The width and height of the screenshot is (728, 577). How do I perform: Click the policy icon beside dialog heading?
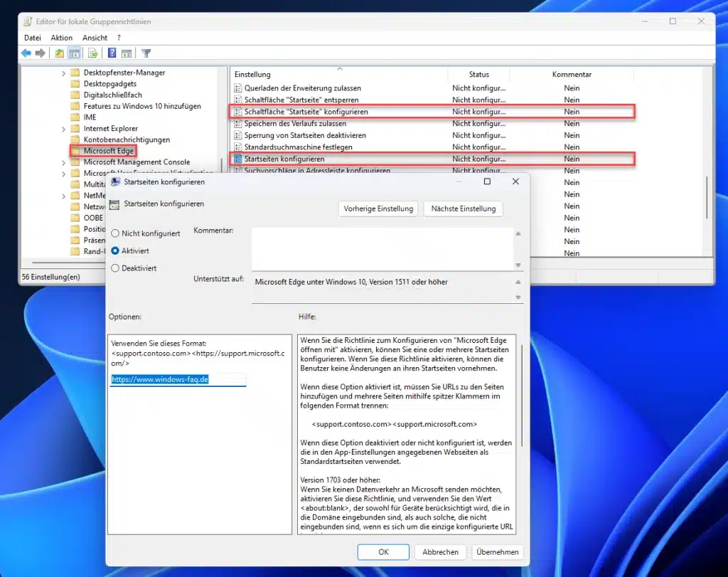(114, 204)
